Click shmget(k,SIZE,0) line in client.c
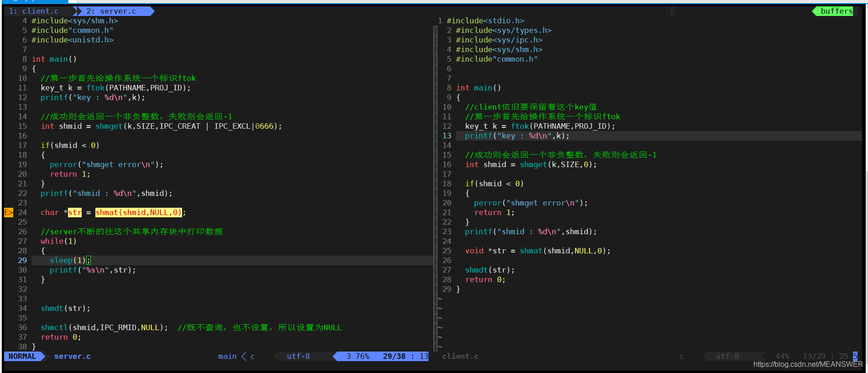This screenshot has width=868, height=373. (531, 164)
